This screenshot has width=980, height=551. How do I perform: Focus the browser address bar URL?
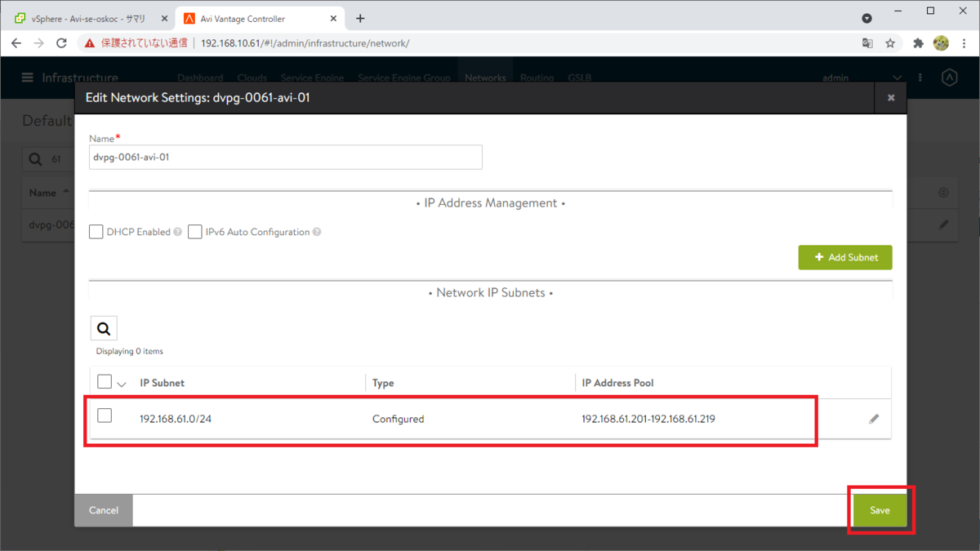(x=305, y=43)
